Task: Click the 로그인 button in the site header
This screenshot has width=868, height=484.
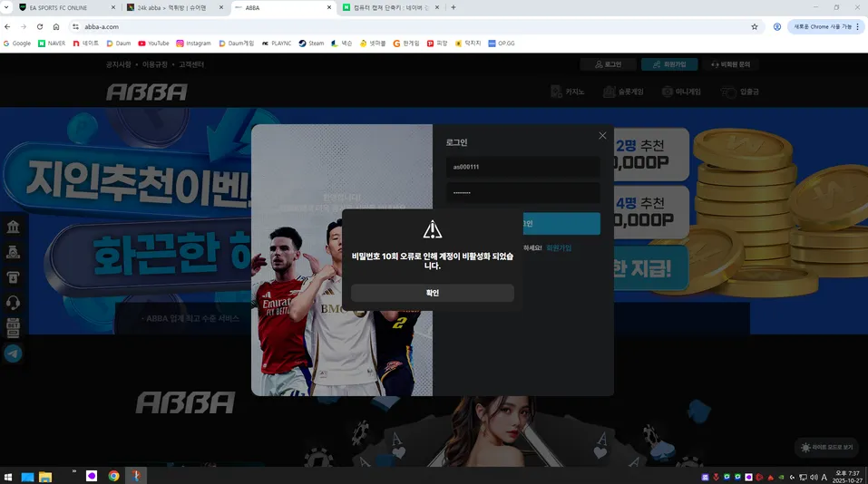Action: [608, 64]
